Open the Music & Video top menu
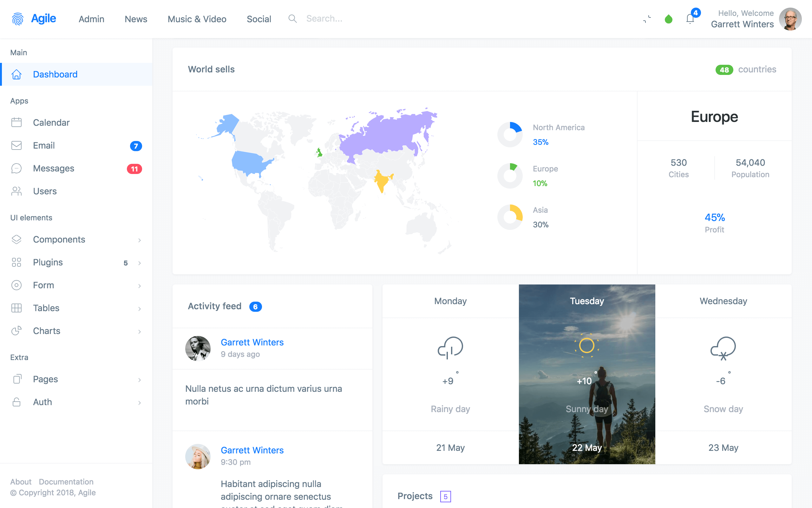 click(x=197, y=19)
